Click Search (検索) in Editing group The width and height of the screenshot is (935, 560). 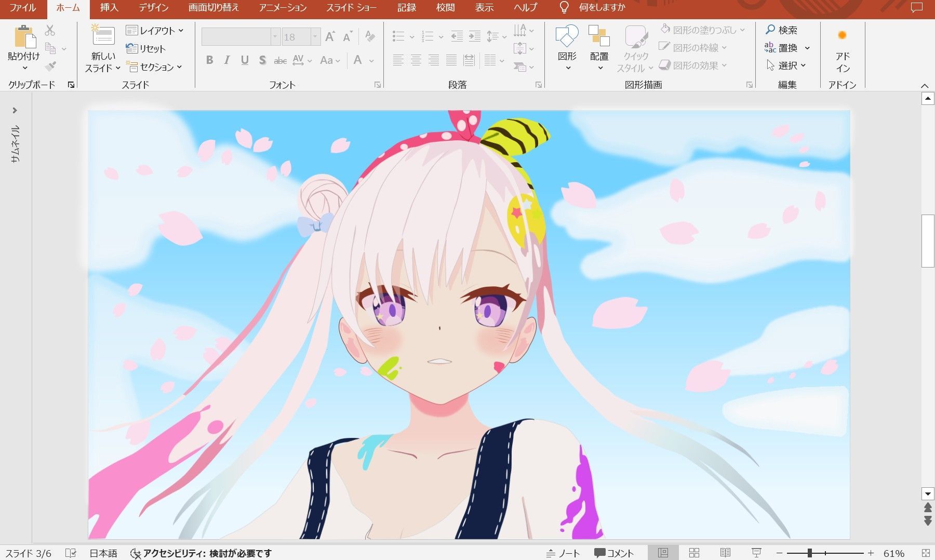pos(781,30)
